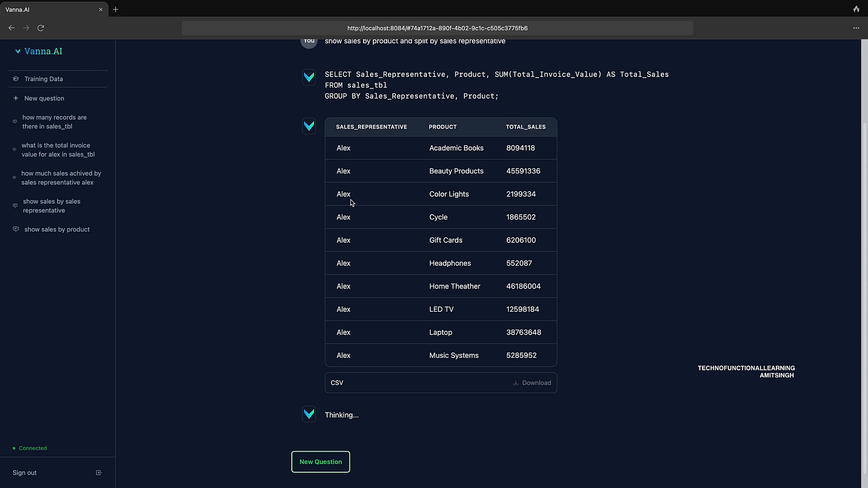Reload the page with refresh icon
This screenshot has width=868, height=488.
[41, 28]
